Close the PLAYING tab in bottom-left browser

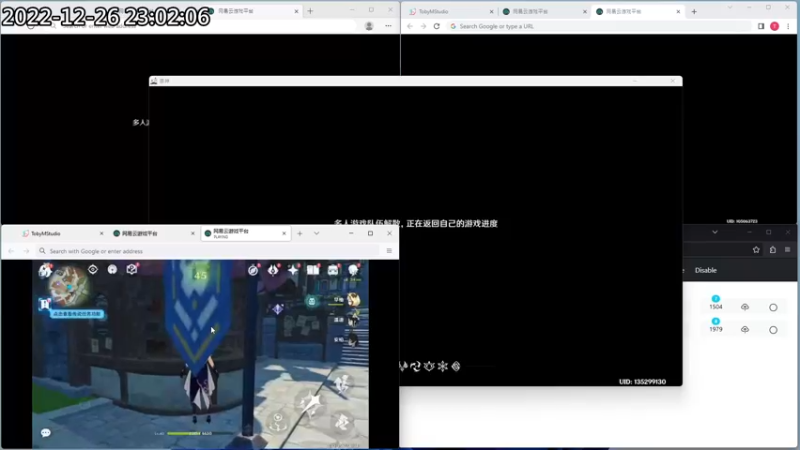284,234
